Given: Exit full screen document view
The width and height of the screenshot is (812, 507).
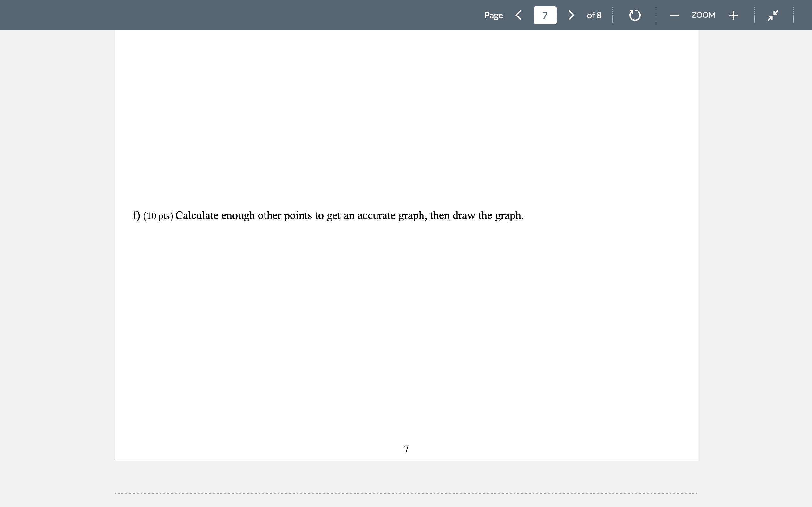Looking at the screenshot, I should [773, 15].
